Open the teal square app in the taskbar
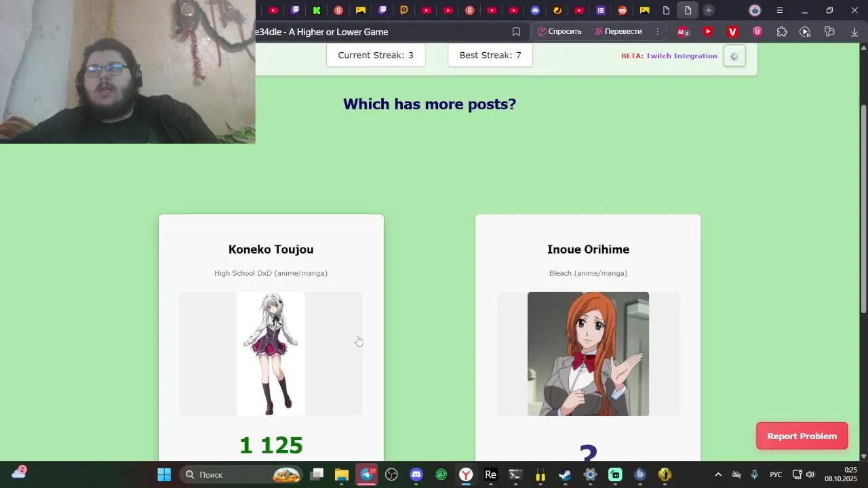Screen dimensions: 868x488 click(615, 474)
